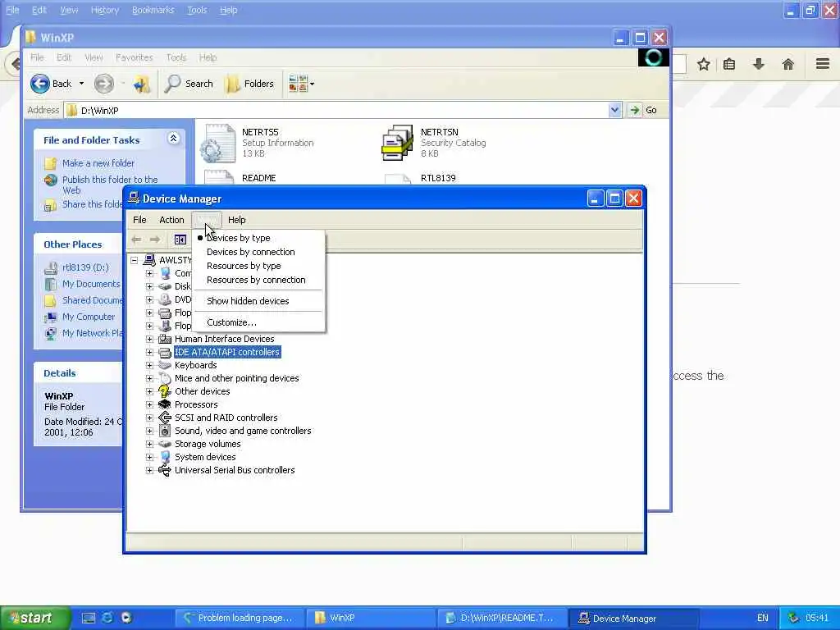This screenshot has width=840, height=630.
Task: Open Device Manager File menu
Action: tap(139, 220)
